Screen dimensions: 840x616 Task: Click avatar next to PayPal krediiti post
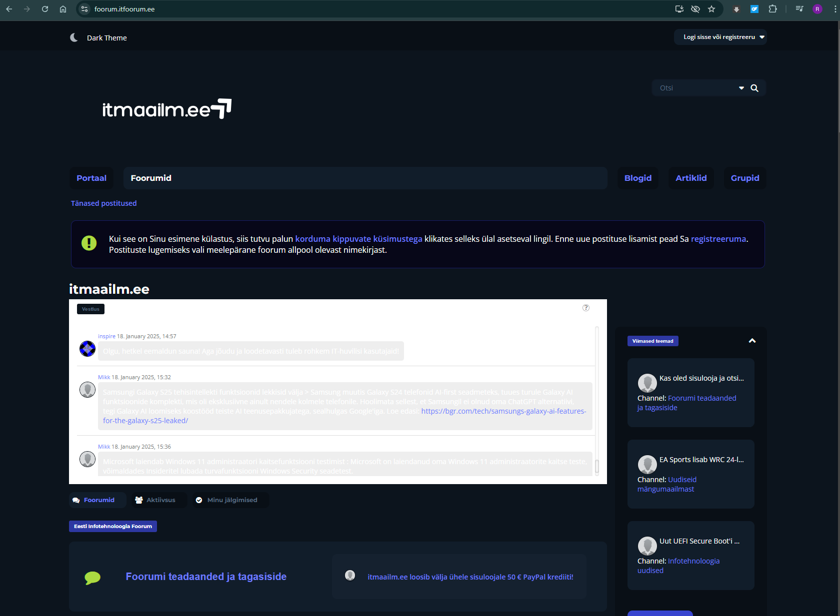click(350, 576)
